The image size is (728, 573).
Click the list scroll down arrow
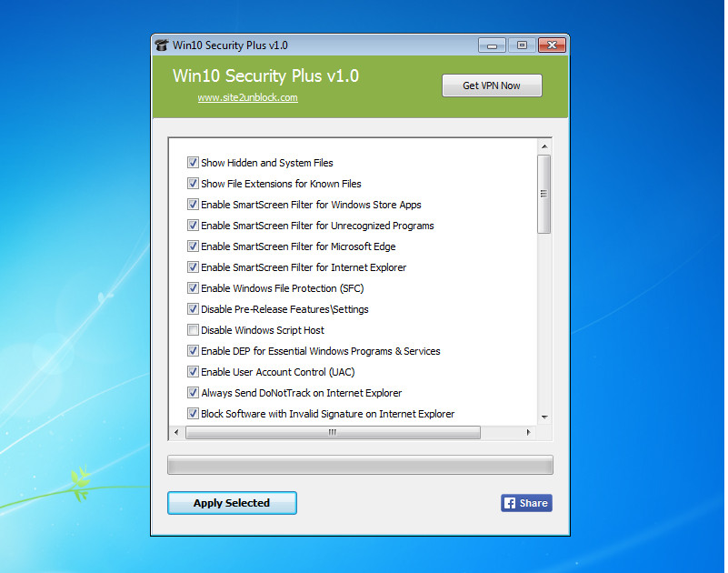pyautogui.click(x=544, y=417)
